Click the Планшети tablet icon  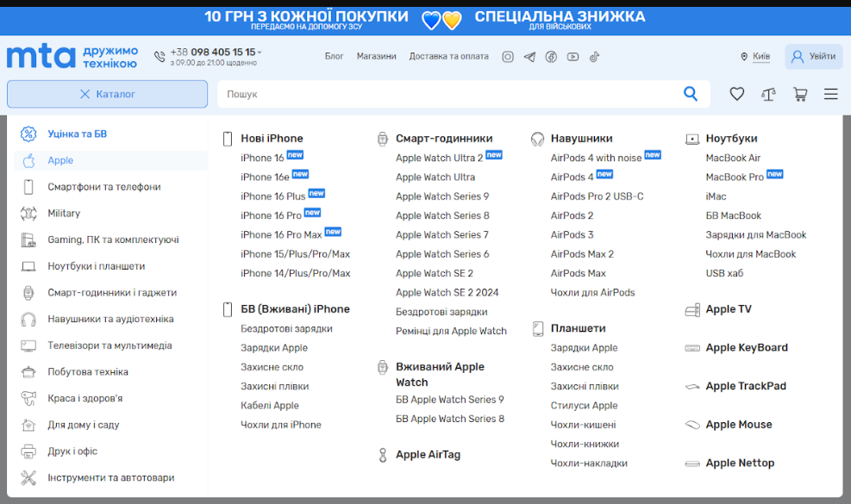click(538, 329)
